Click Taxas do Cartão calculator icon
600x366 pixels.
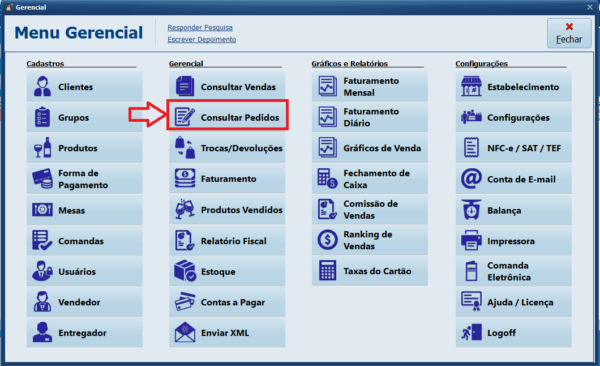tap(328, 271)
